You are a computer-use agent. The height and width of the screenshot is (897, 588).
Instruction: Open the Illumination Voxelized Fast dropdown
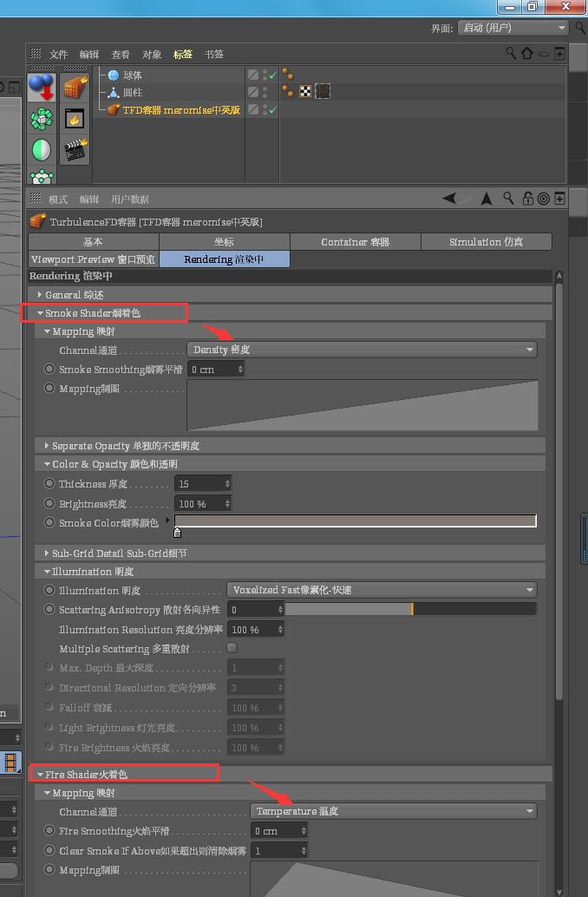[x=382, y=590]
